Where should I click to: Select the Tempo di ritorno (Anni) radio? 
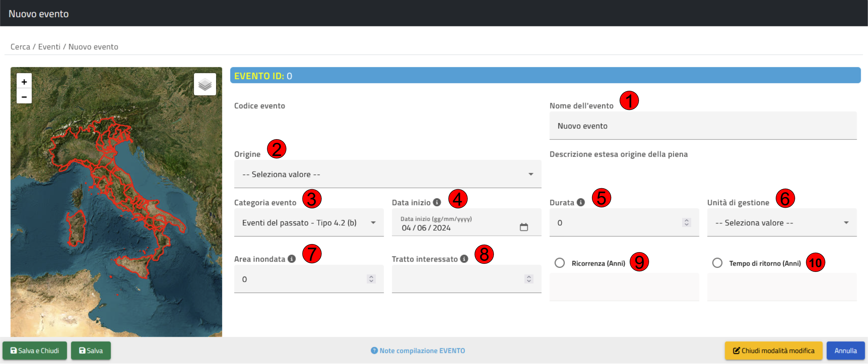coord(717,263)
